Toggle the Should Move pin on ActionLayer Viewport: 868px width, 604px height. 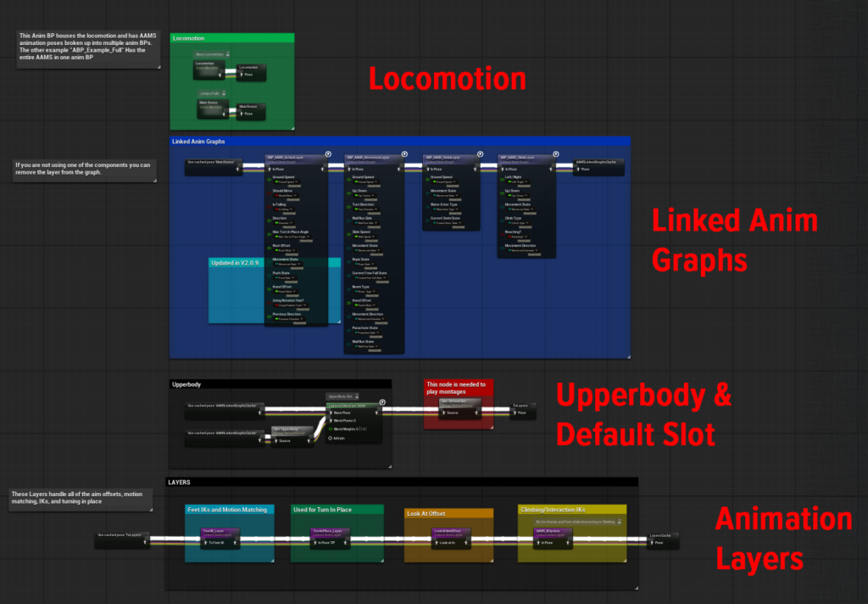270,192
